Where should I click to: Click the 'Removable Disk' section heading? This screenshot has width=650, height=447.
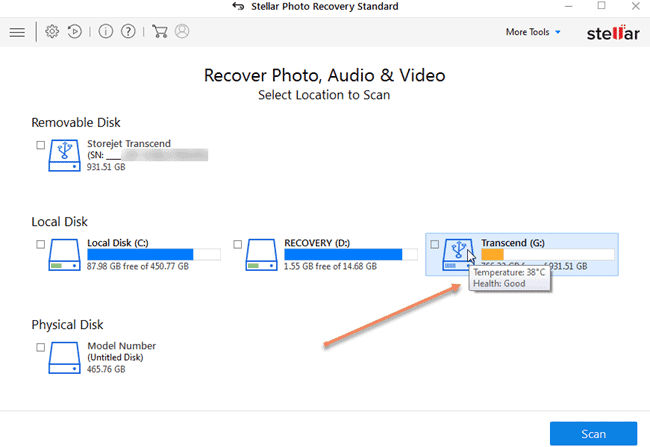(x=76, y=122)
